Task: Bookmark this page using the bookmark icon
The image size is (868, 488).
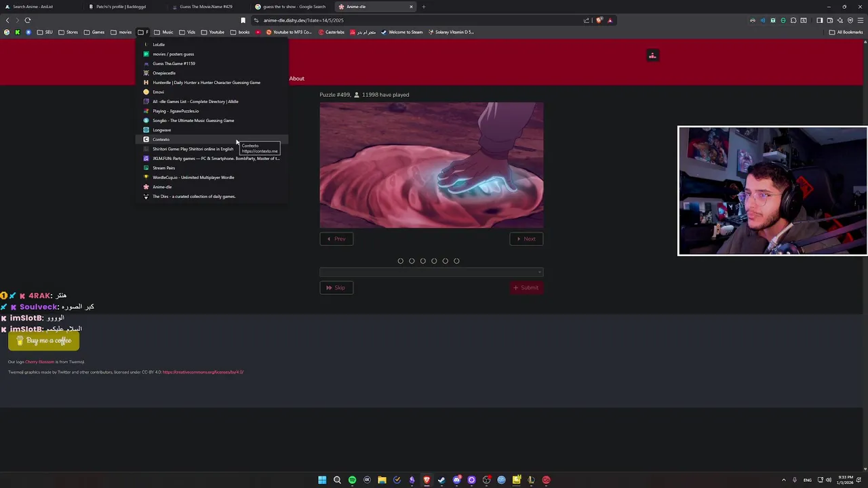Action: 243,20
